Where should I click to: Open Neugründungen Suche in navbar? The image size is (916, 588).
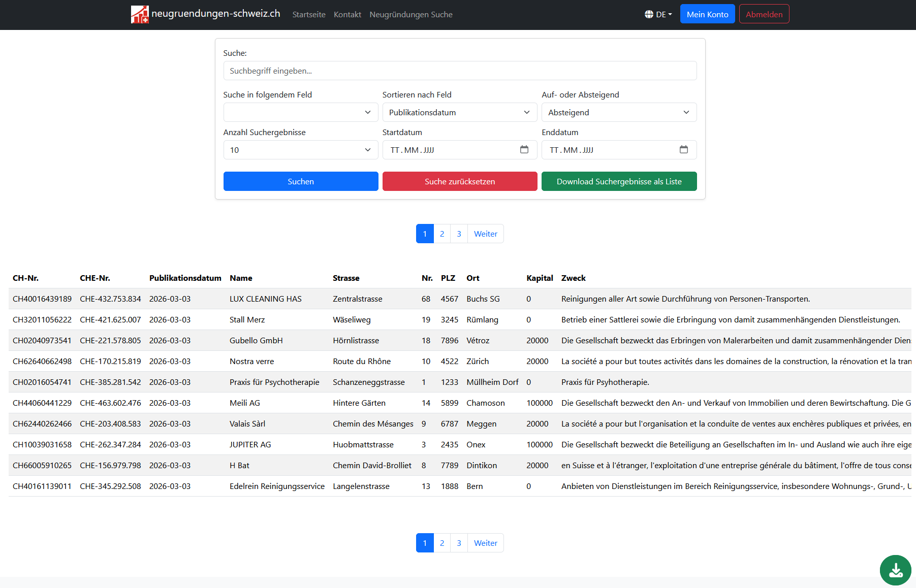pyautogui.click(x=411, y=14)
